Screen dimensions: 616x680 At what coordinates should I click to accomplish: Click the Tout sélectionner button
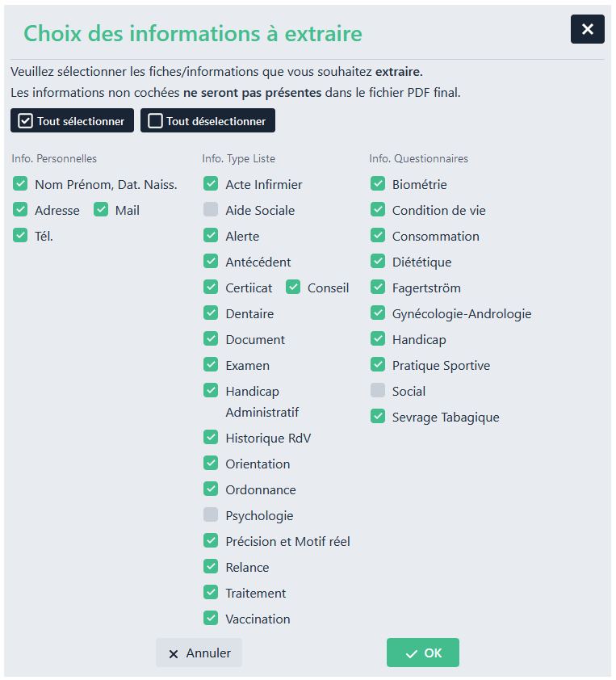click(73, 121)
